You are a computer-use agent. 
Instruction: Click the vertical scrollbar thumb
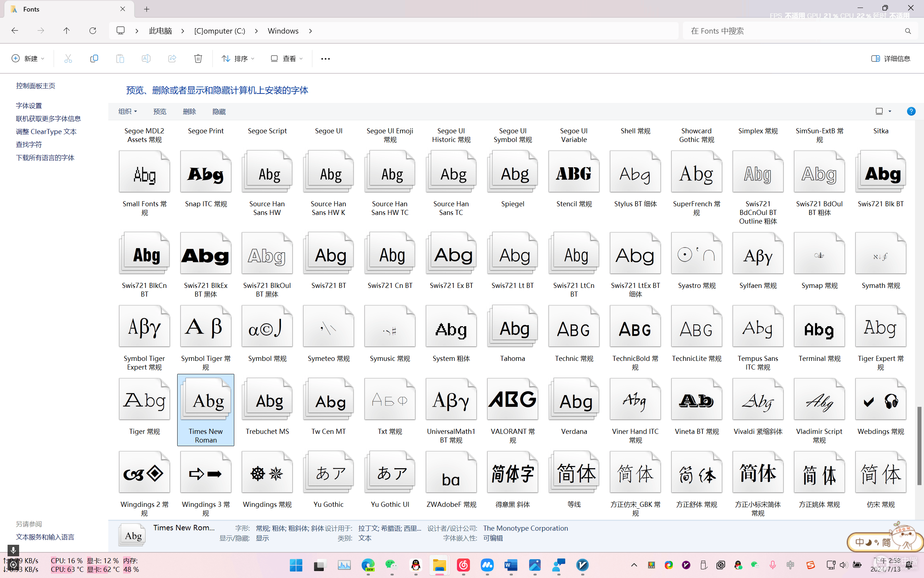(x=919, y=446)
